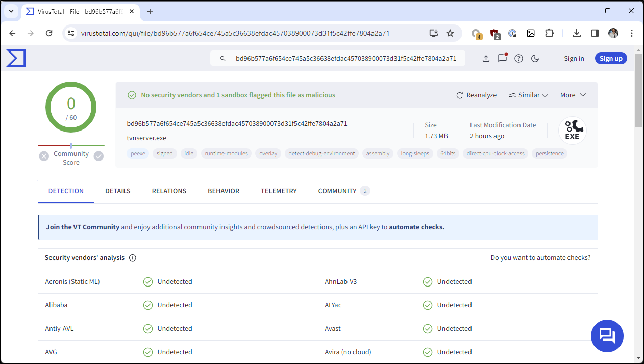This screenshot has width=644, height=364.
Task: Click the install app icon in address bar
Action: point(433,33)
